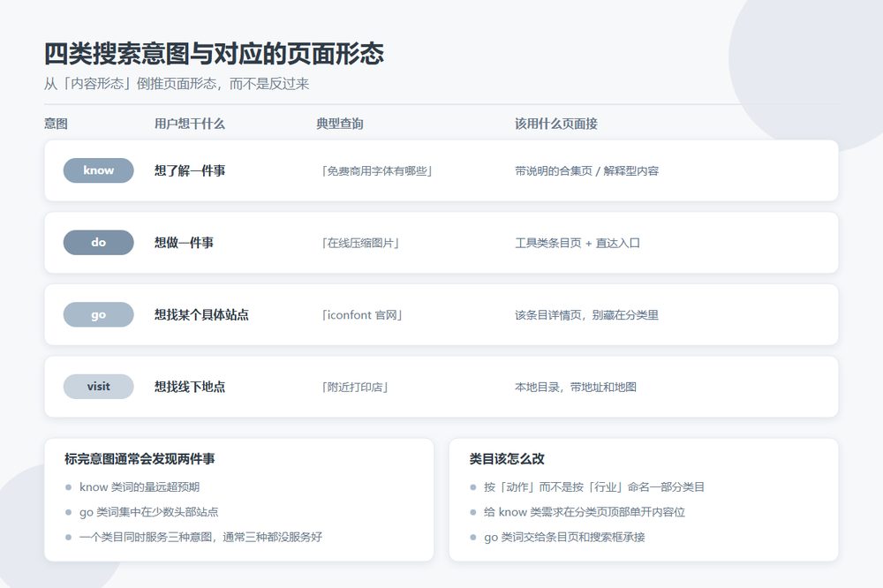Select the slide title 四类搜索意图与对应的页面形态
This screenshot has height=588, width=883.
coord(214,54)
